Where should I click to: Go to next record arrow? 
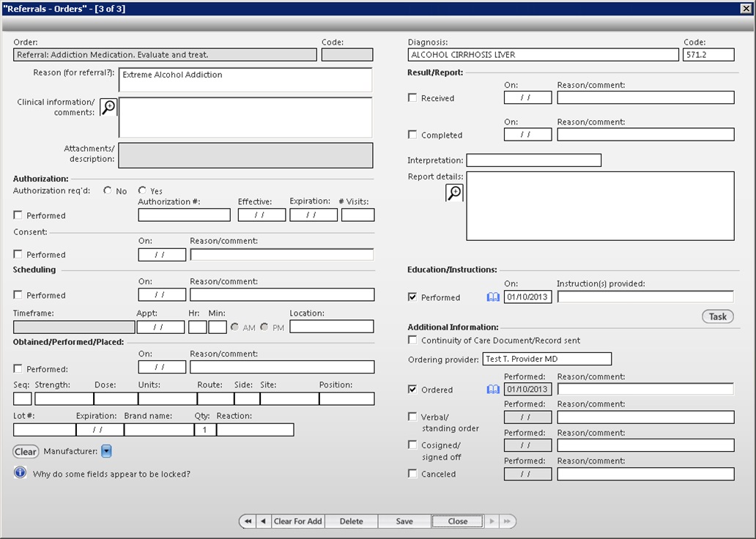[492, 521]
